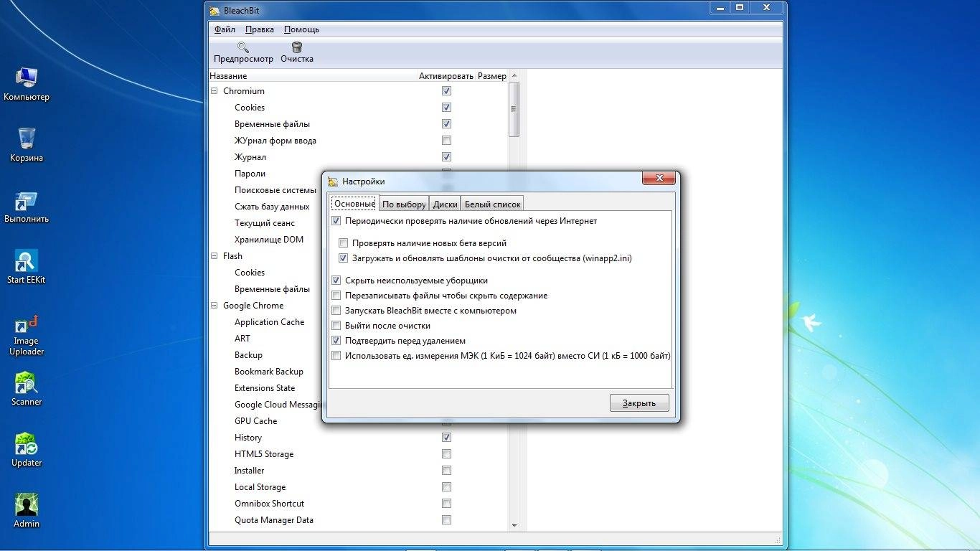Select the Хранилище DOM row
Image resolution: width=980 pixels, height=551 pixels.
tap(268, 240)
